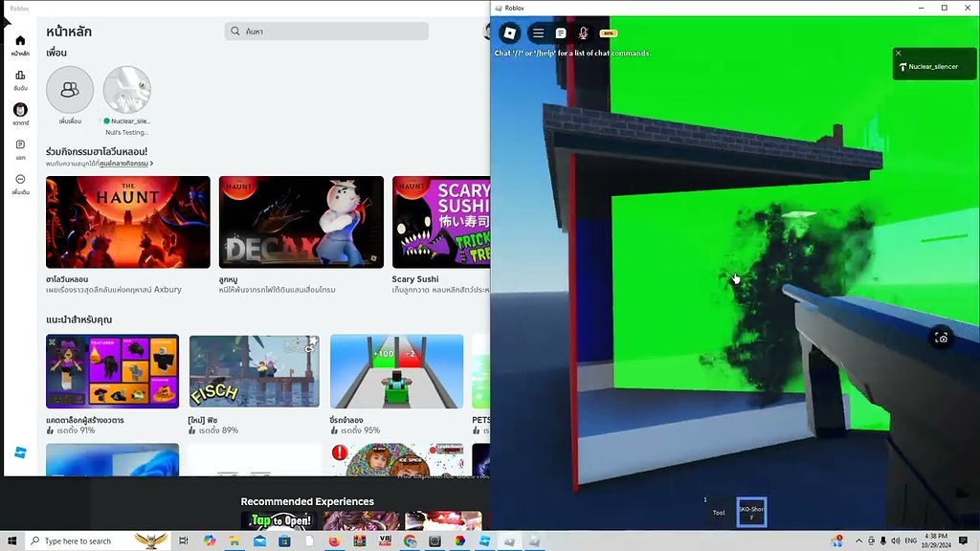Open Nuclear_silencer friend avatar

pos(127,90)
